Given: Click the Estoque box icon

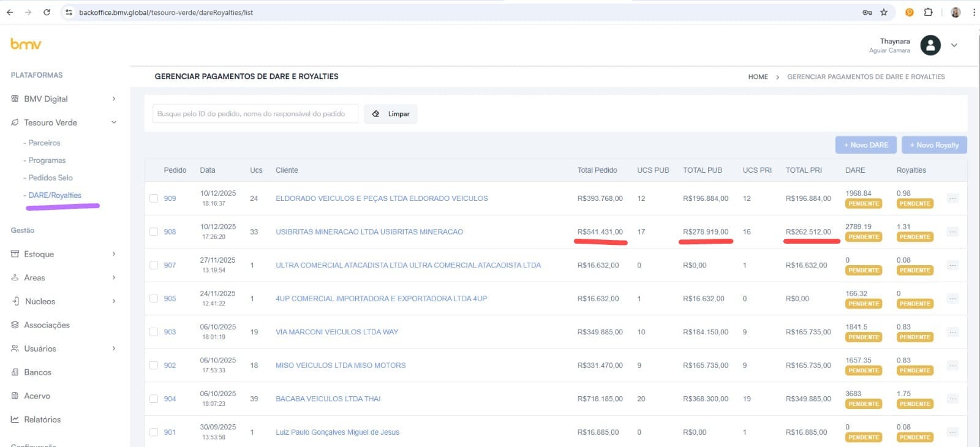Looking at the screenshot, I should 15,254.
